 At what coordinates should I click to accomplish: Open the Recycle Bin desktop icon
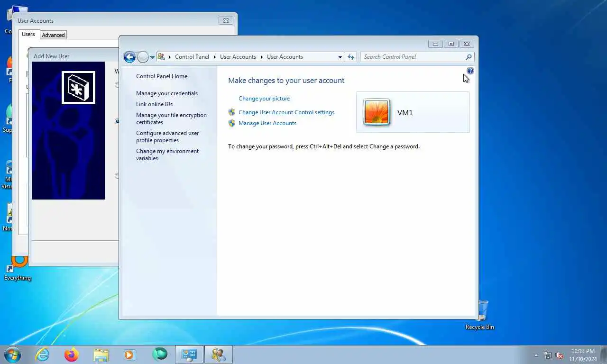(480, 315)
